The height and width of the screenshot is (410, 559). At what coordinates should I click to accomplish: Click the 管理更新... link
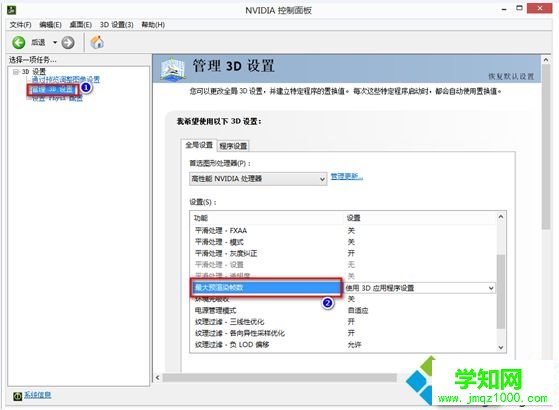(x=347, y=176)
